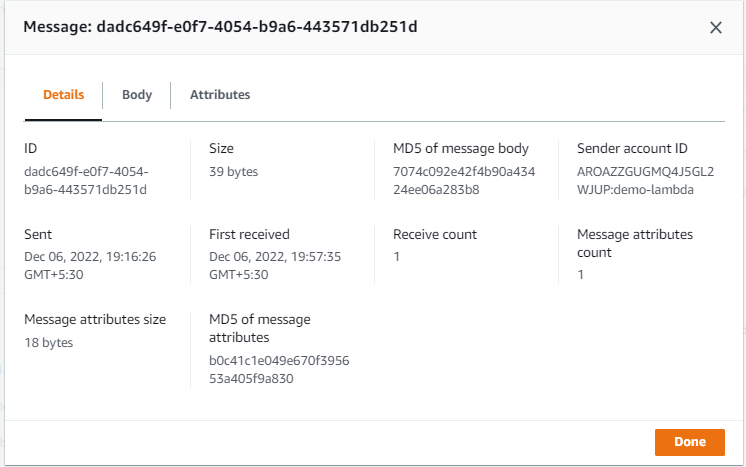Image resolution: width=746 pixels, height=467 pixels.
Task: Click the MD5 of message body label
Action: [461, 149]
